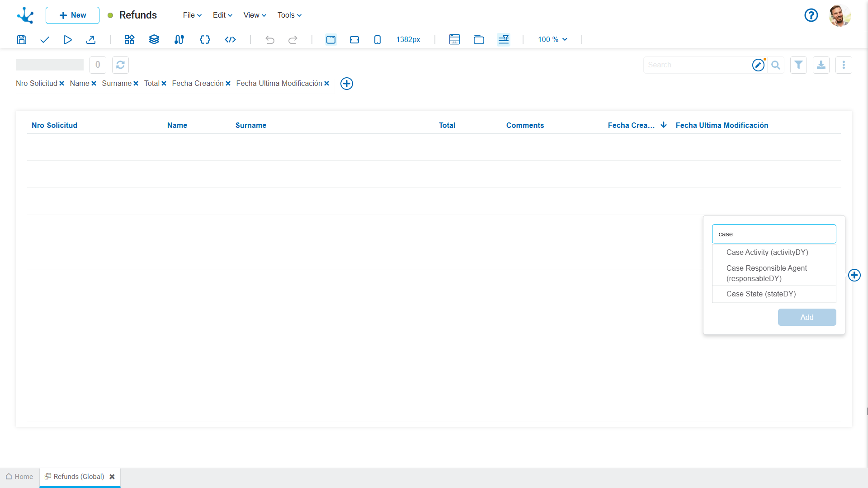Image resolution: width=868 pixels, height=488 pixels.
Task: Click the filter funnel icon
Action: (x=798, y=65)
